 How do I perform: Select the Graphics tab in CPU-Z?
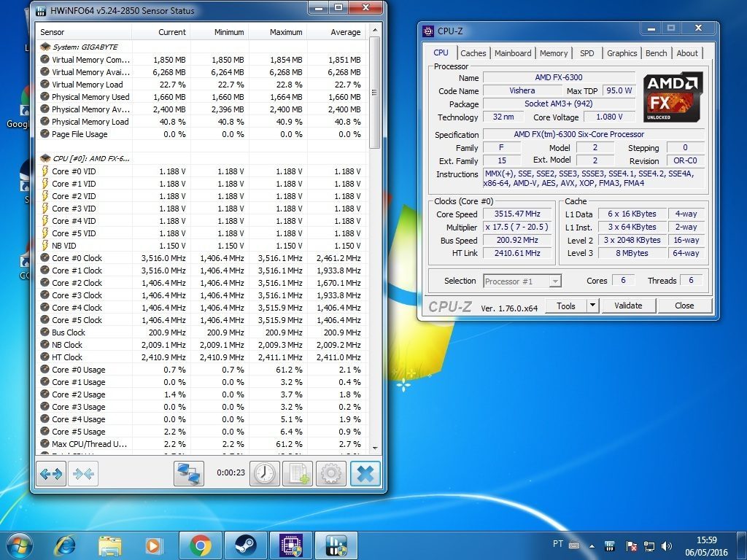622,53
